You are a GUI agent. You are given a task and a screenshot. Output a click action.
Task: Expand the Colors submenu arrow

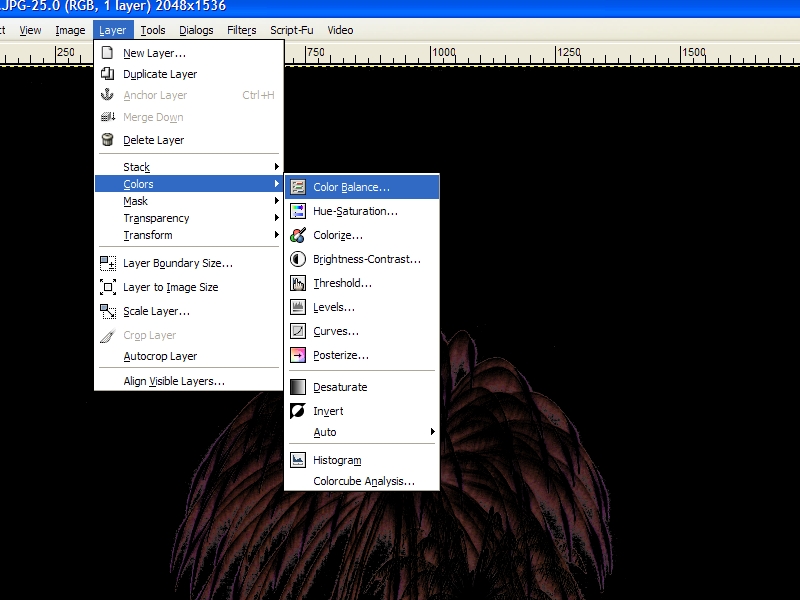pyautogui.click(x=277, y=183)
